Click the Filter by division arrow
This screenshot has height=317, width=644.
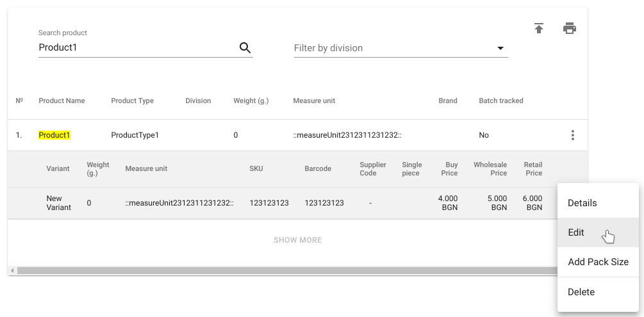pyautogui.click(x=500, y=48)
